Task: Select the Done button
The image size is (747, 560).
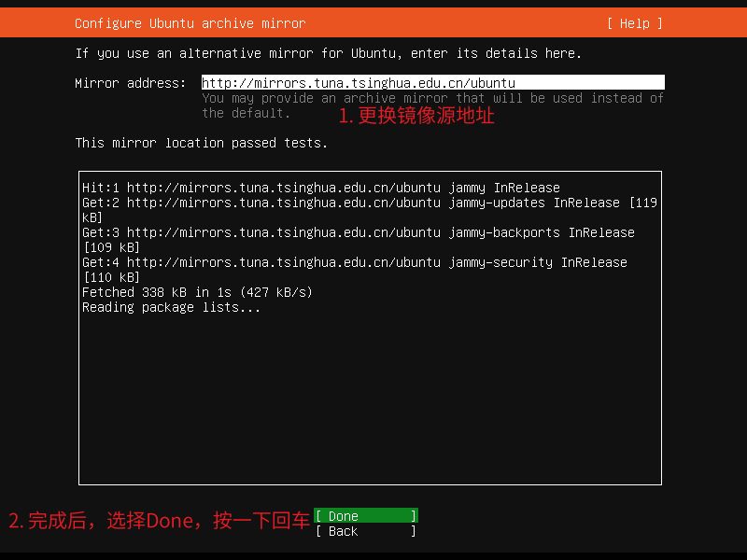Action: click(x=365, y=516)
